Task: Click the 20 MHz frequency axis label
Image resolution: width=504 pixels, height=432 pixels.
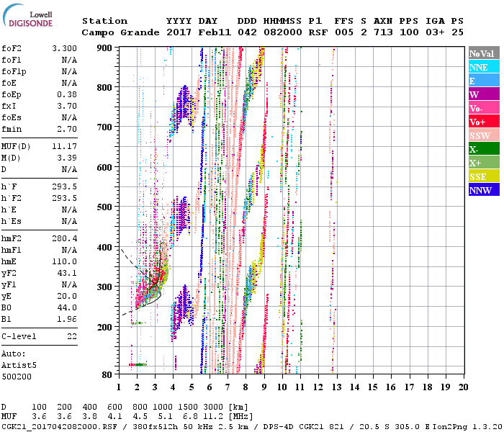Action: pyautogui.click(x=463, y=387)
